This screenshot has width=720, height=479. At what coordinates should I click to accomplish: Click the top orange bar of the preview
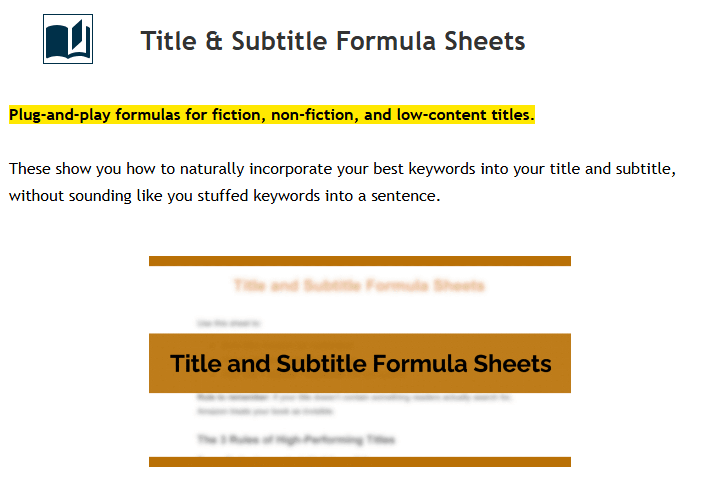(360, 261)
